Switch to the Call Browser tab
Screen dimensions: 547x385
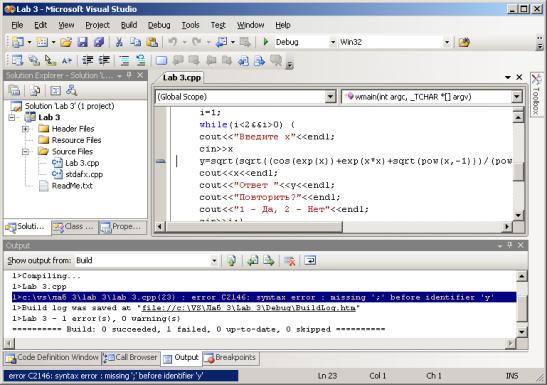coord(131,358)
